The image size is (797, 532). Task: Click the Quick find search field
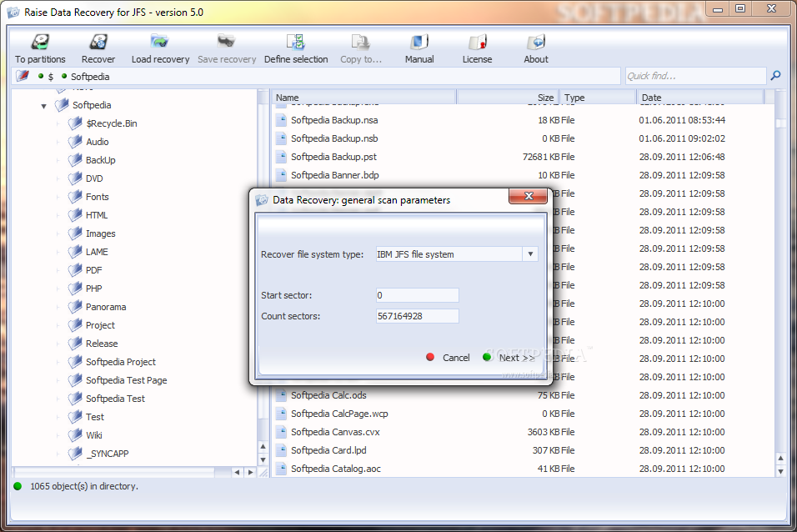pyautogui.click(x=695, y=76)
